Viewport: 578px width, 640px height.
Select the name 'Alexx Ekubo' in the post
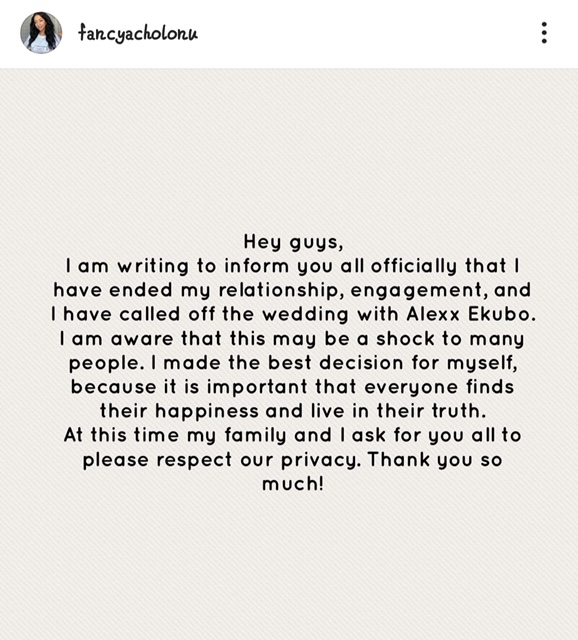click(x=471, y=314)
